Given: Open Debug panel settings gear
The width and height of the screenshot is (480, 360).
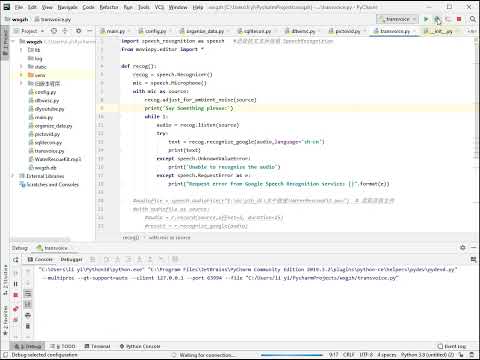Looking at the screenshot, I should coord(463,248).
